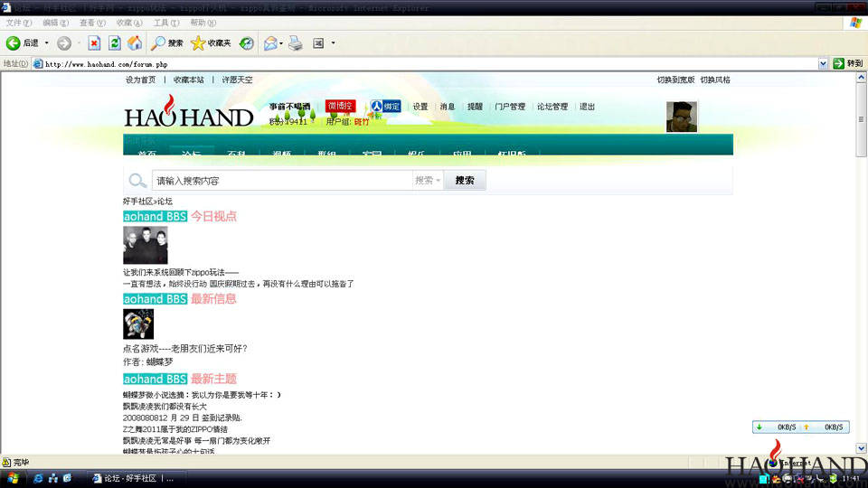Open 论坛管理 forum management
The width and height of the screenshot is (868, 488).
[552, 107]
